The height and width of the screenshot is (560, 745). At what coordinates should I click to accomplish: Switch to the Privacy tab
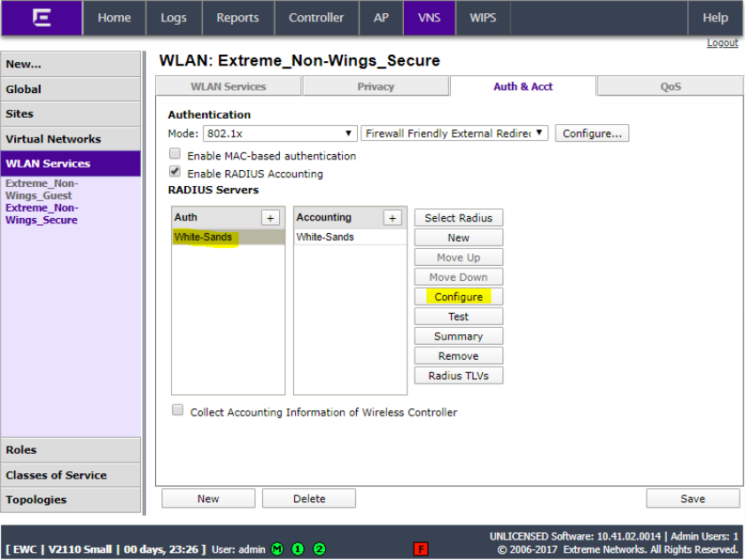click(376, 87)
